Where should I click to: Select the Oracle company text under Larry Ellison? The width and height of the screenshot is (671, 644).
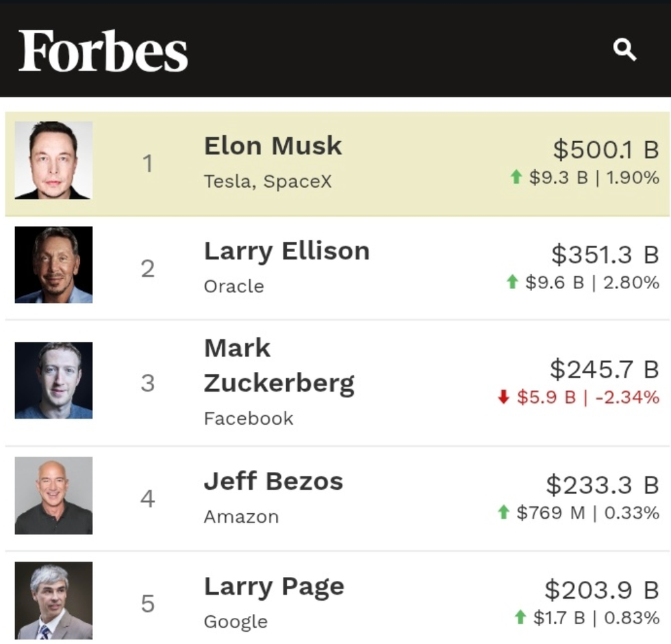pyautogui.click(x=233, y=287)
